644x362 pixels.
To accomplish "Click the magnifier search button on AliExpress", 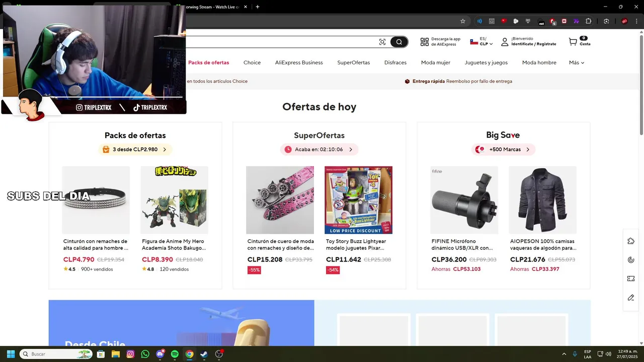I will 399,42.
